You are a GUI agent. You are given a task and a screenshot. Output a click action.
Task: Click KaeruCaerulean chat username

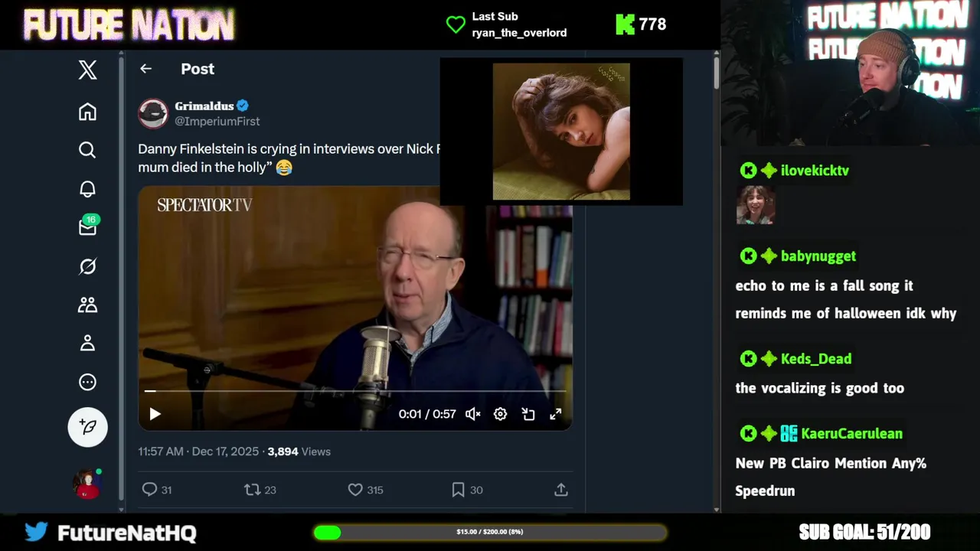[852, 434]
